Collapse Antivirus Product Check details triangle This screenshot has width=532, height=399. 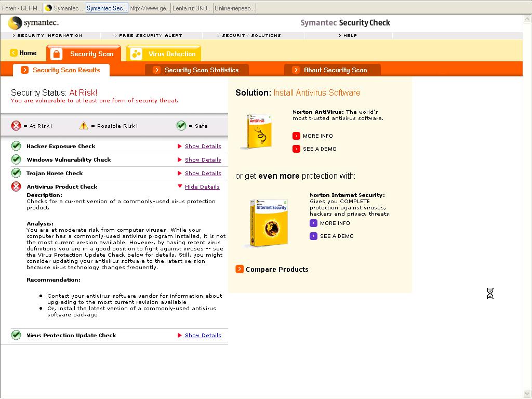180,187
